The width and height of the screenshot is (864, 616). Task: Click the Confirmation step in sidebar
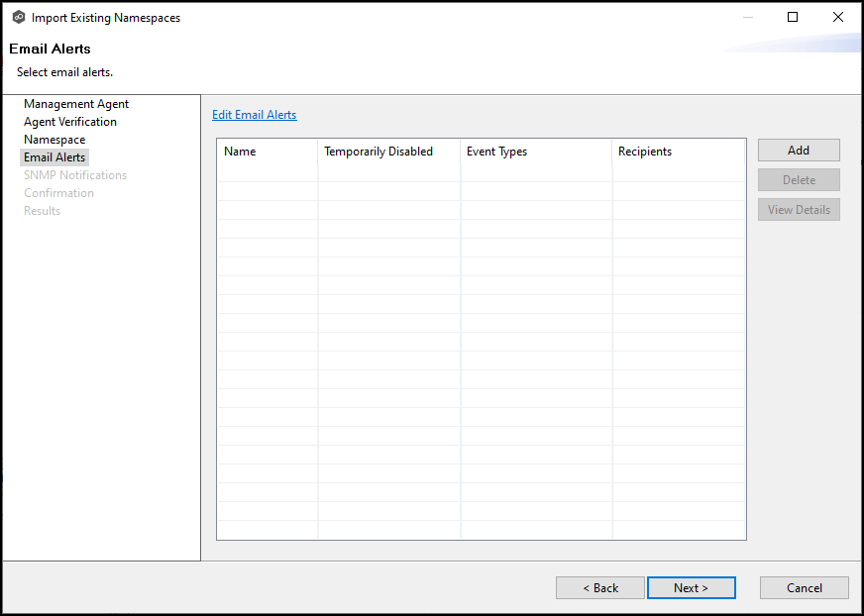tap(58, 193)
